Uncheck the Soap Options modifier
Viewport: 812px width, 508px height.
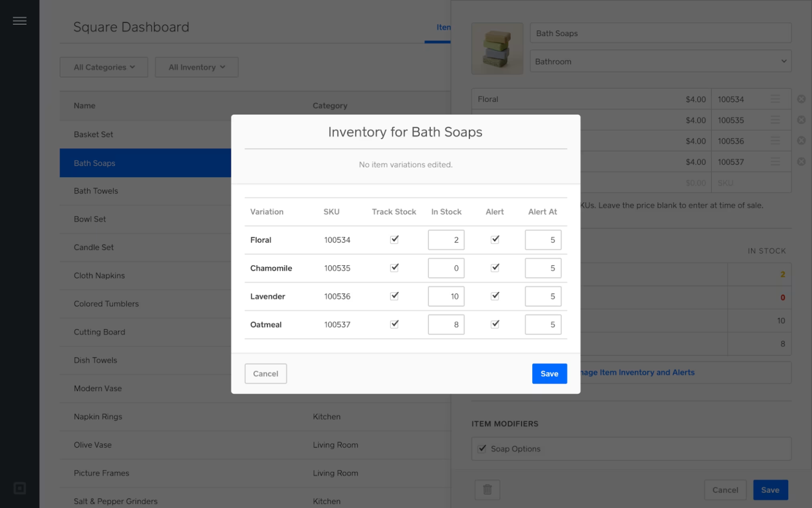tap(482, 448)
